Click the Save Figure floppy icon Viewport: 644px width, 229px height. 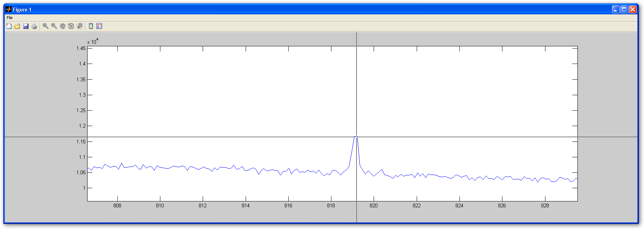26,26
